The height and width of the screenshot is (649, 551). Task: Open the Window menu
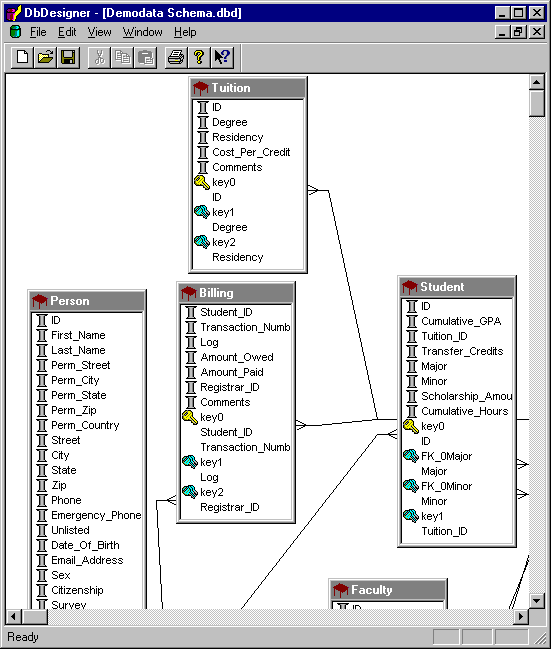click(x=143, y=32)
